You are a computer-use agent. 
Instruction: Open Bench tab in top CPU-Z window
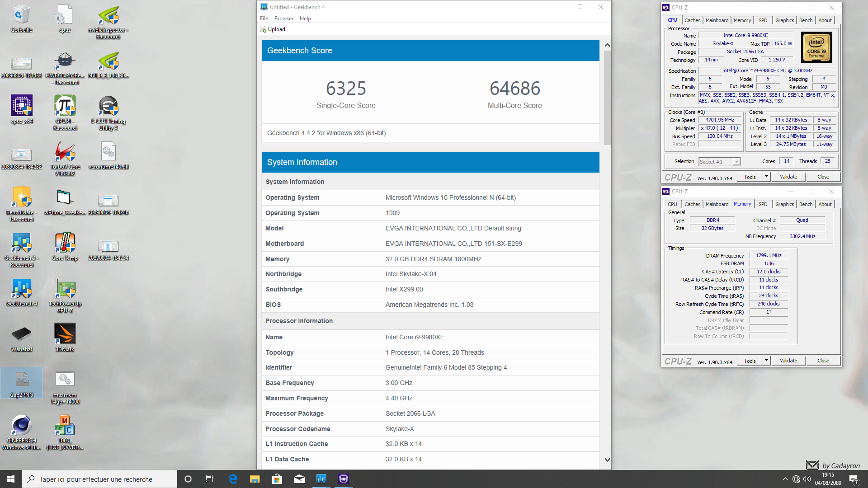(x=806, y=20)
